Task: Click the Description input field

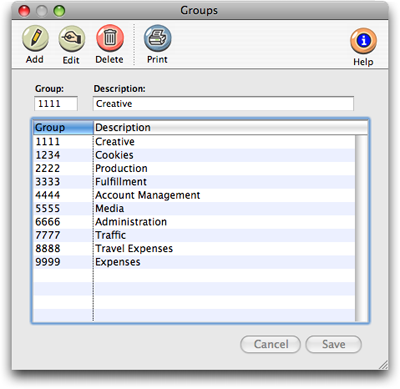Action: [x=223, y=104]
